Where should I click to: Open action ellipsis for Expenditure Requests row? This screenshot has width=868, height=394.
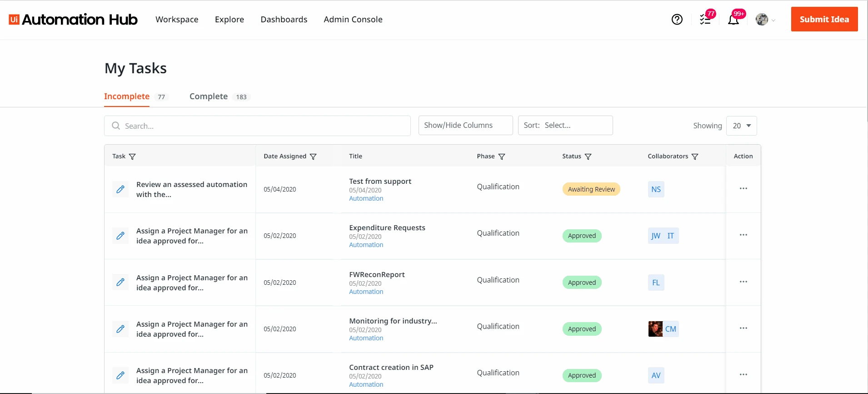coord(743,235)
